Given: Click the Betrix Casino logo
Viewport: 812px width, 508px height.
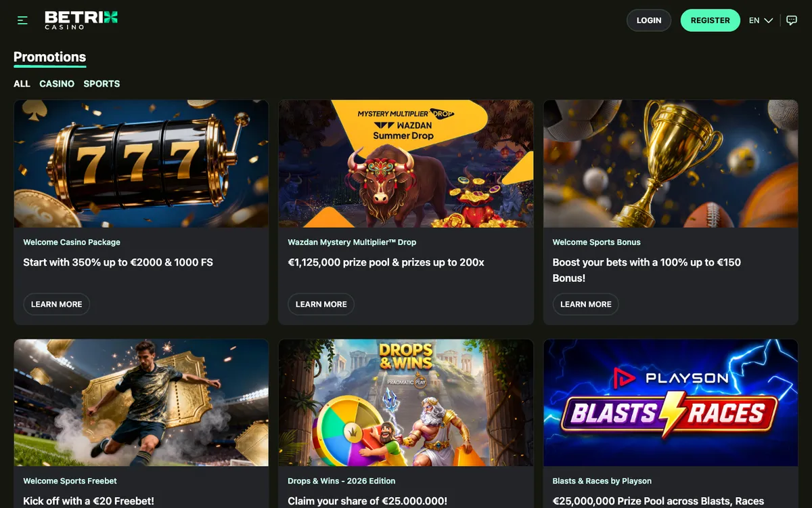Looking at the screenshot, I should click(x=81, y=20).
